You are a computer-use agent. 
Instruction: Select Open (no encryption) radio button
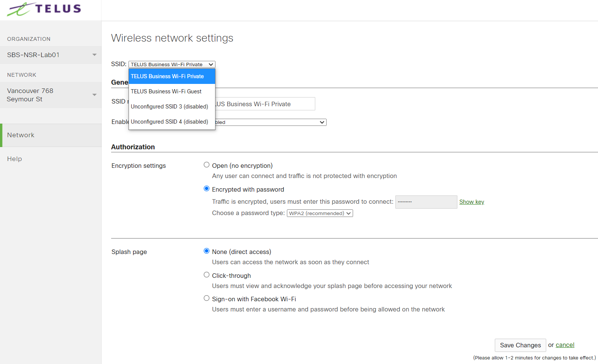[206, 165]
